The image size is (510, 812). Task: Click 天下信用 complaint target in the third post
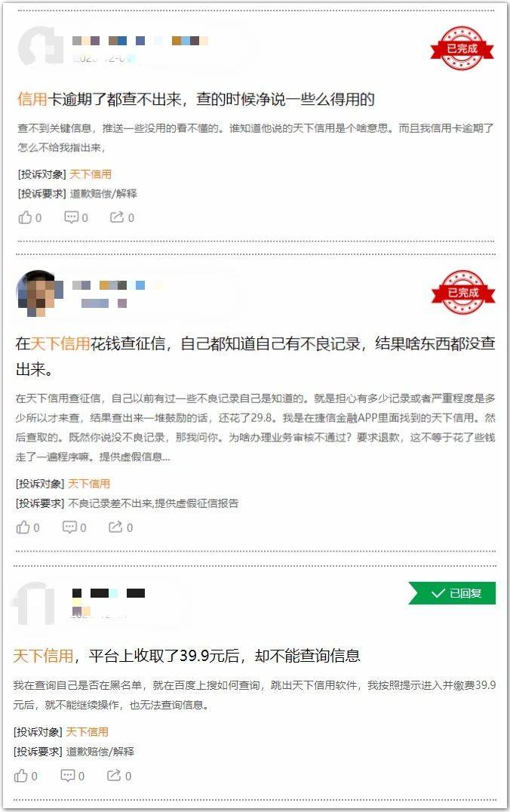pyautogui.click(x=87, y=732)
